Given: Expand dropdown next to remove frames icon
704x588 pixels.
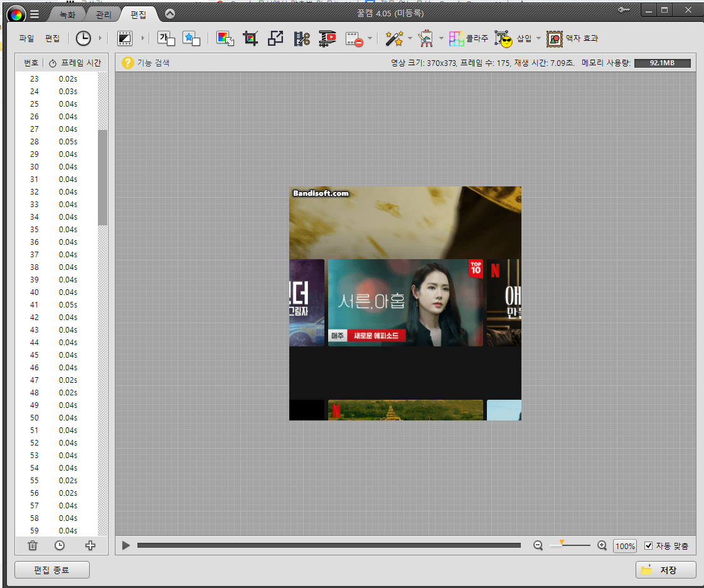Looking at the screenshot, I should tap(370, 38).
